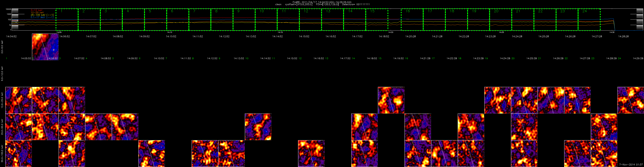Click the orange '12-25 keV' legend entry
This screenshot has width=644, height=167.
(37, 12)
